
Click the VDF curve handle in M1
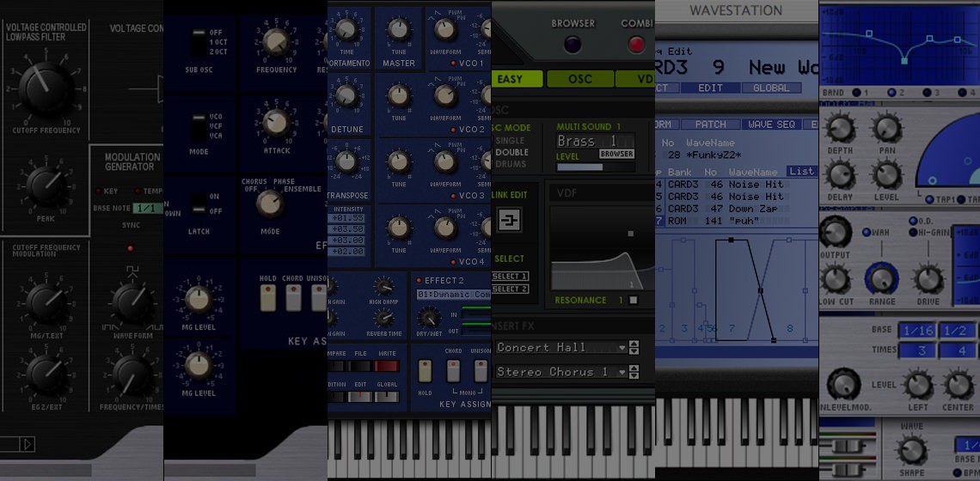click(x=631, y=234)
